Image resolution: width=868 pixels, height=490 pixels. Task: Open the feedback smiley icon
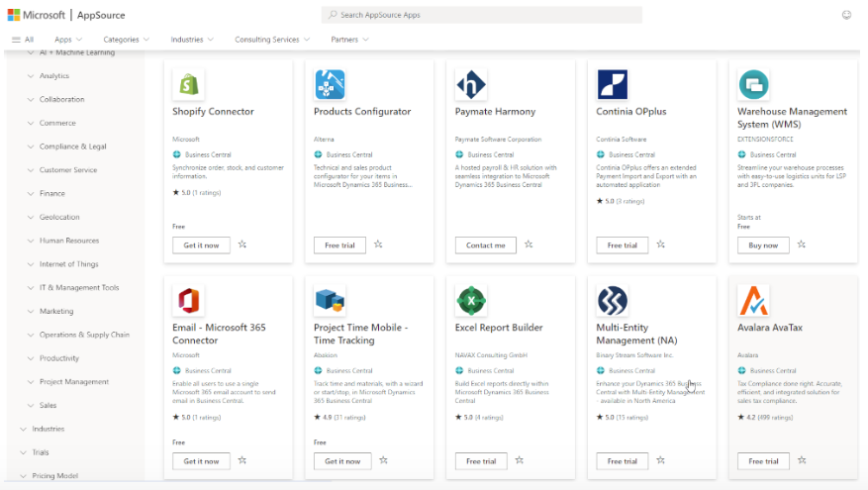point(846,15)
